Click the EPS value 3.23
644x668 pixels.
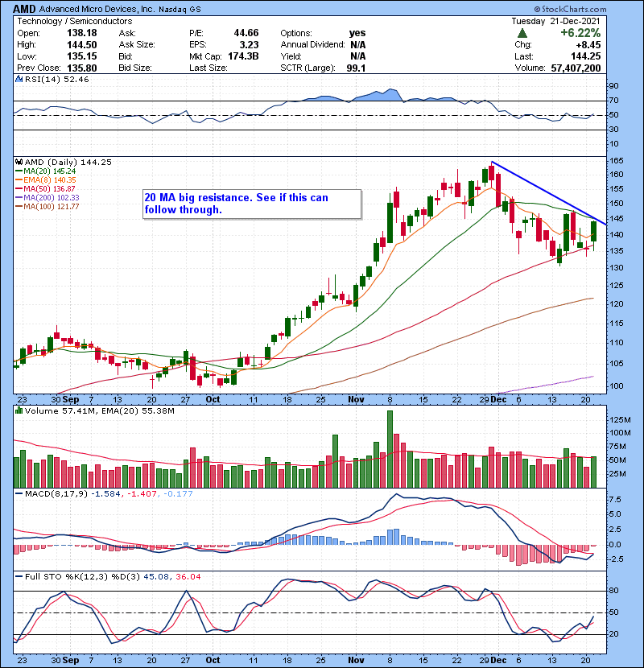[250, 45]
